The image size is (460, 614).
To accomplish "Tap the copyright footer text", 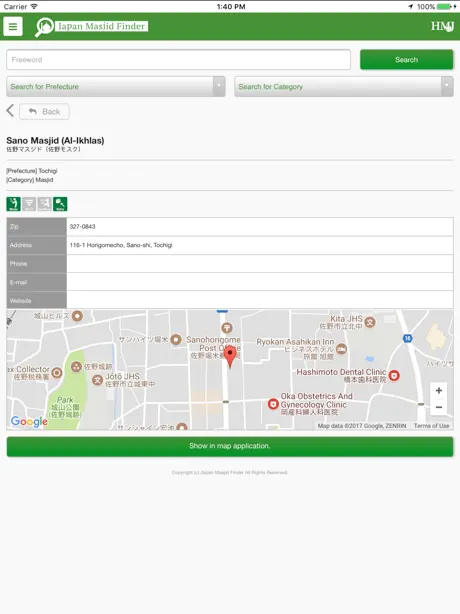I will 230,472.
